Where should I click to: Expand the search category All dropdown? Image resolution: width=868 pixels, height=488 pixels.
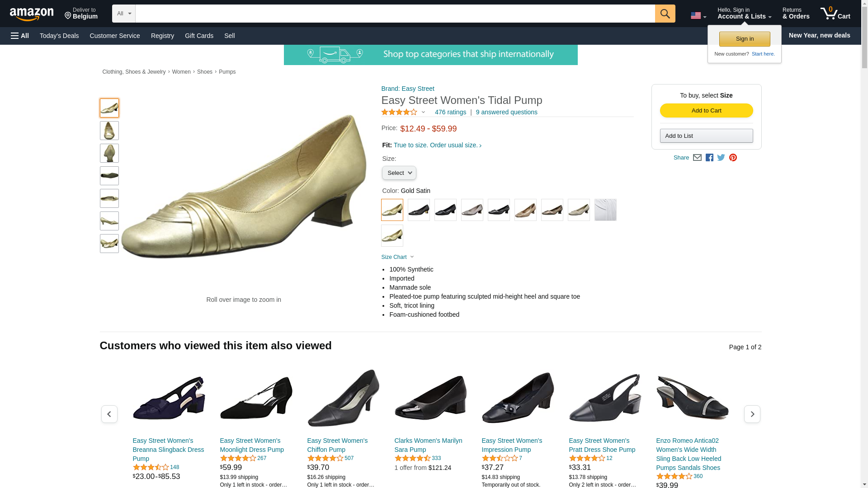pyautogui.click(x=123, y=14)
